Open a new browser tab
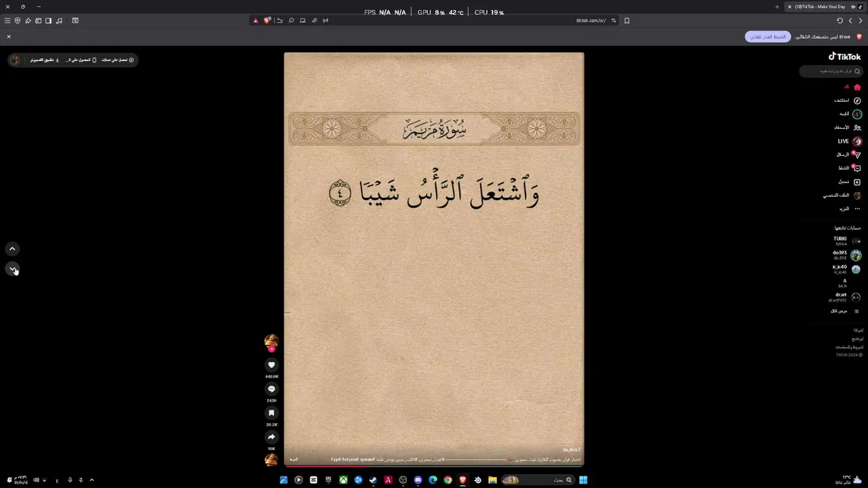 pos(777,7)
